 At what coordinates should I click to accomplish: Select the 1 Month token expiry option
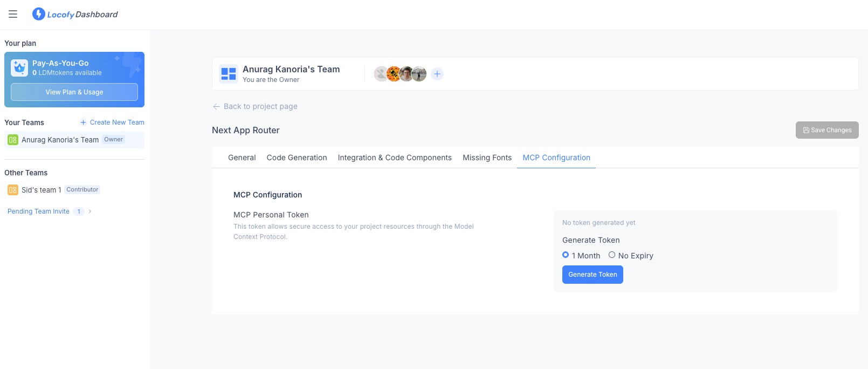pyautogui.click(x=565, y=254)
